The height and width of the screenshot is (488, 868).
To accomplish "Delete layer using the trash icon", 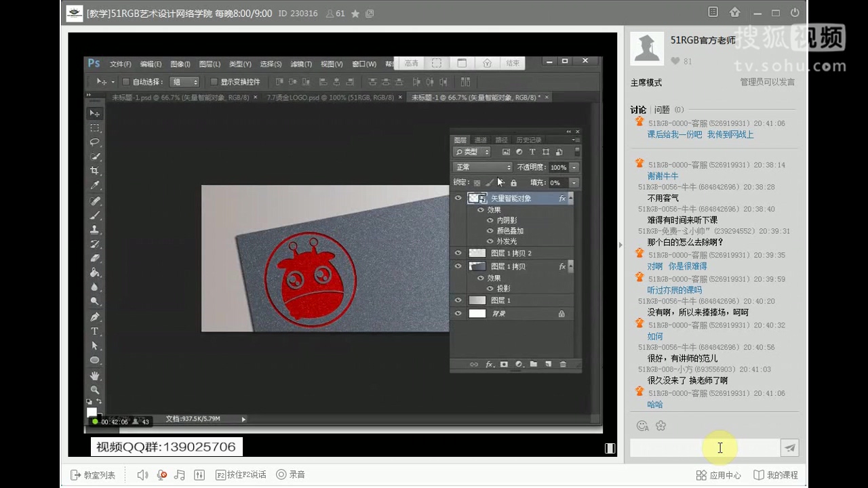I will pyautogui.click(x=562, y=363).
